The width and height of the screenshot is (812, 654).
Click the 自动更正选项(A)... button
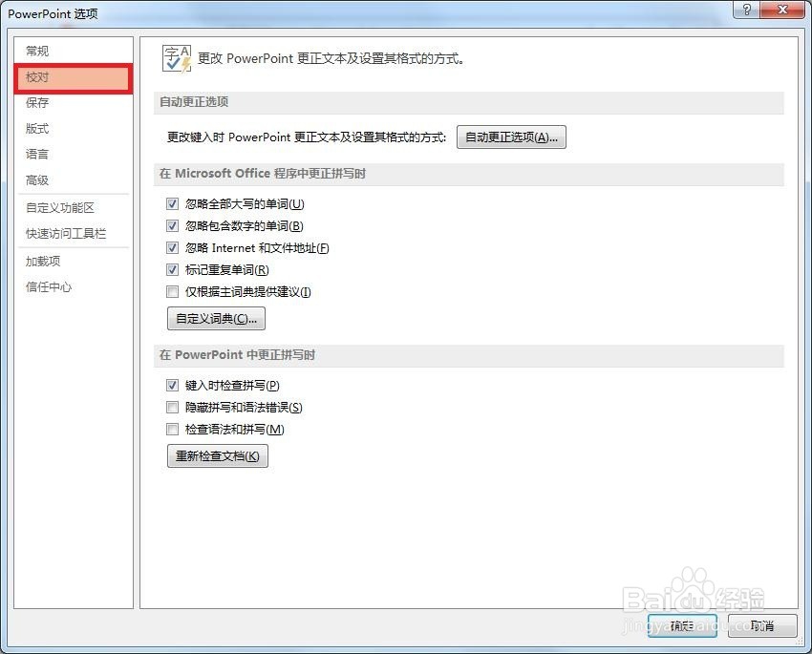pos(511,137)
